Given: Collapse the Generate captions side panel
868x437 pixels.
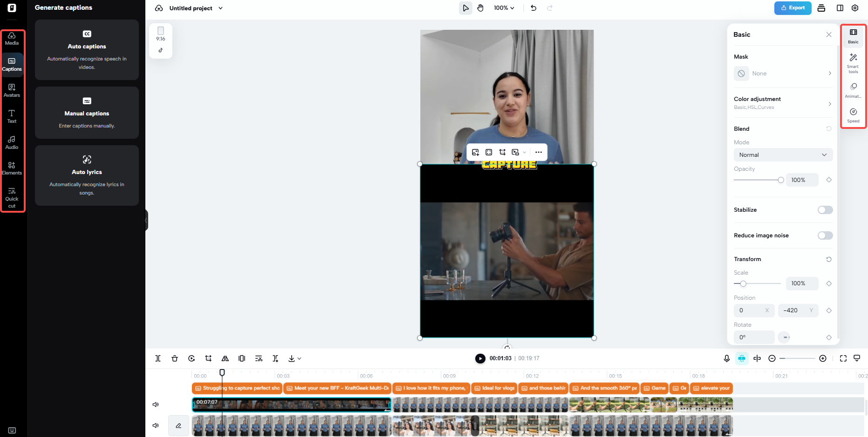Looking at the screenshot, I should point(146,221).
